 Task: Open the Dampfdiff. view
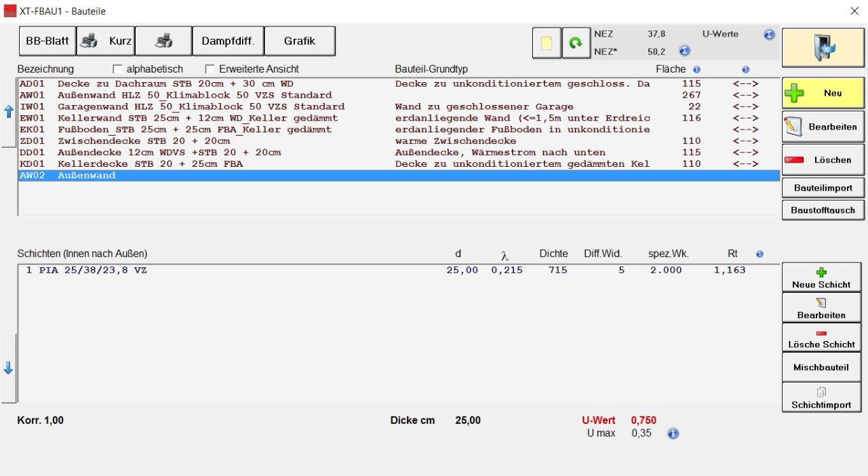[228, 41]
